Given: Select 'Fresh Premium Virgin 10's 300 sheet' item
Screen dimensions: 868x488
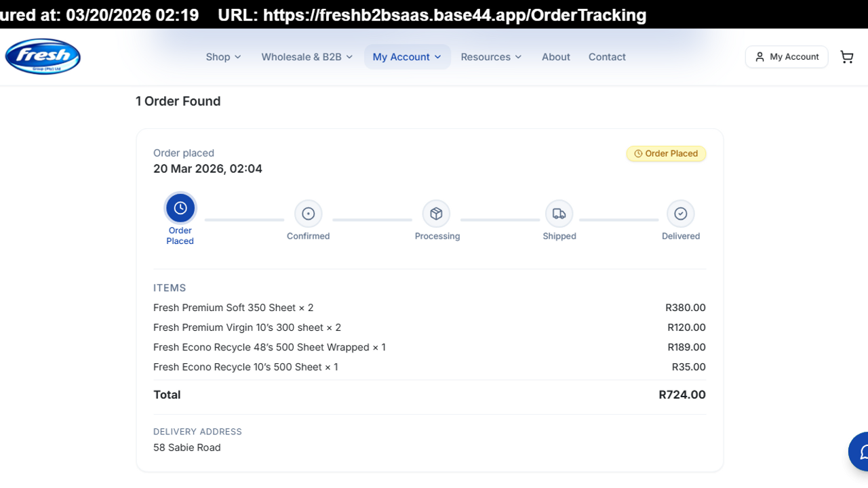Looking at the screenshot, I should 247,327.
